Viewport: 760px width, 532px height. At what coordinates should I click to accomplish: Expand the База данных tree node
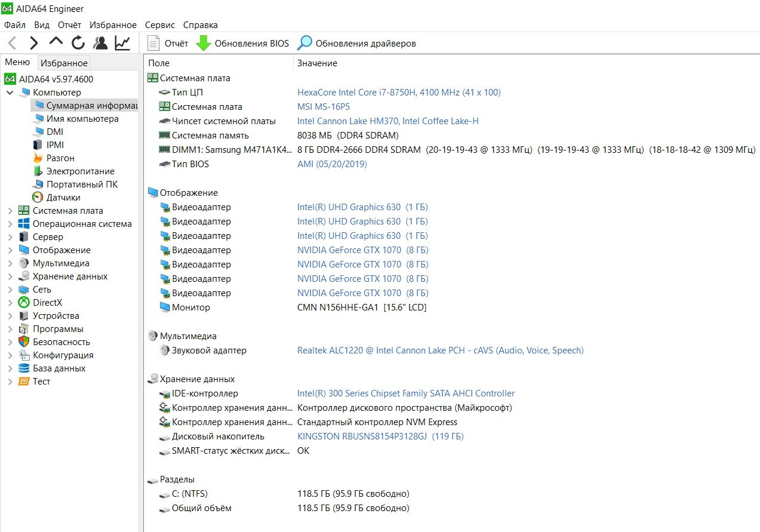[x=10, y=368]
